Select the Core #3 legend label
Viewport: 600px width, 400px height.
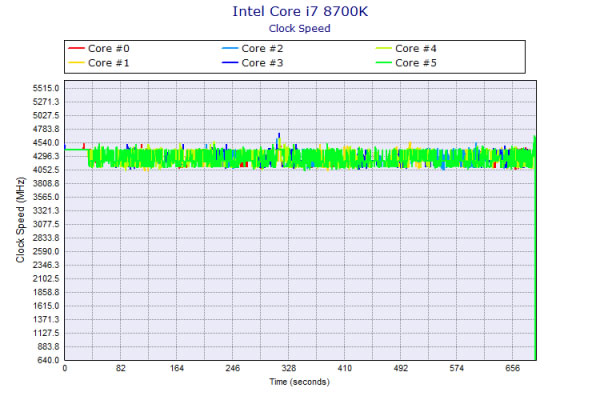(x=262, y=63)
